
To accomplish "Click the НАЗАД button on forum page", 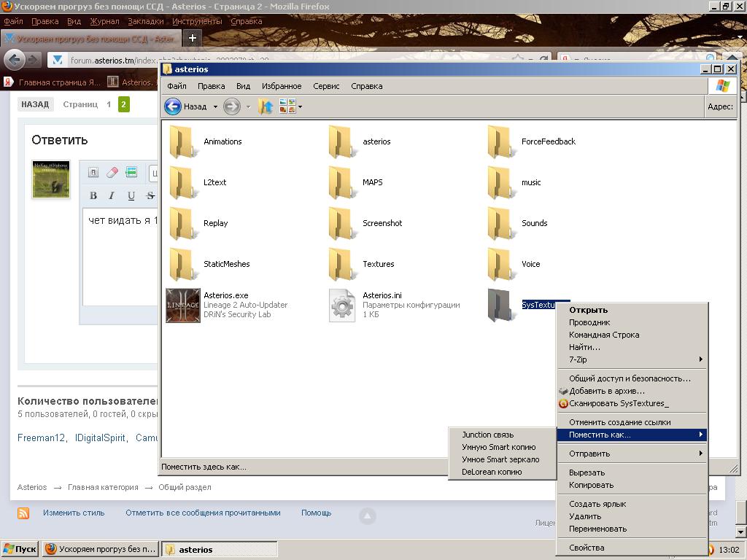I will pyautogui.click(x=35, y=104).
